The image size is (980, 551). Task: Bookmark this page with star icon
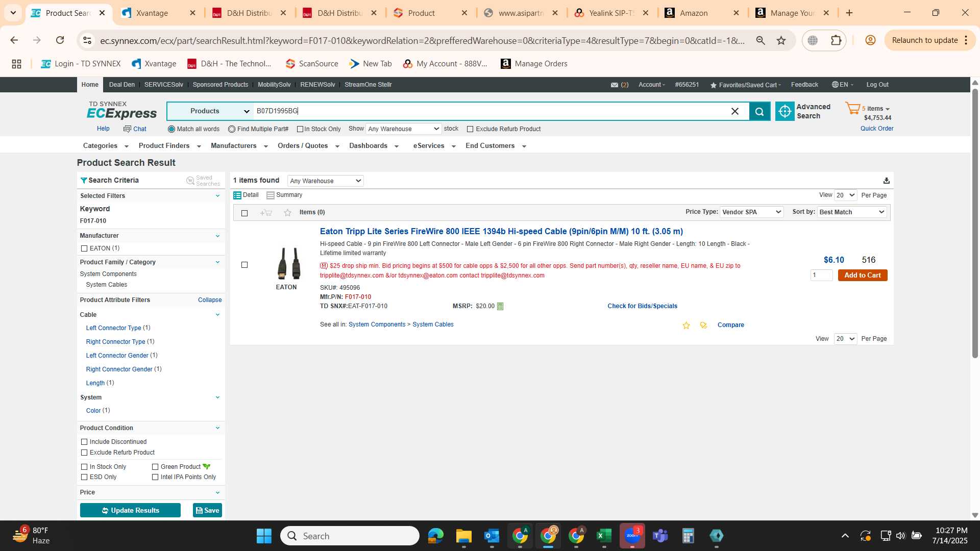click(x=781, y=40)
